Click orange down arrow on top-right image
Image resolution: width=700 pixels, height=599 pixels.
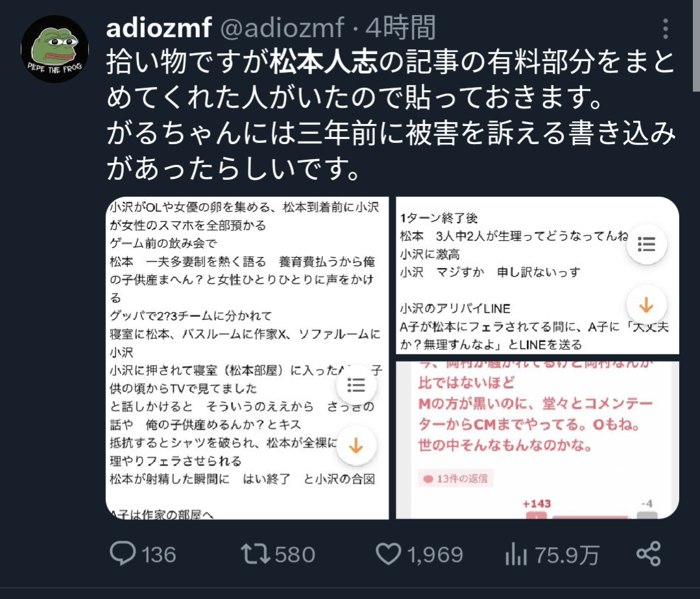point(646,306)
